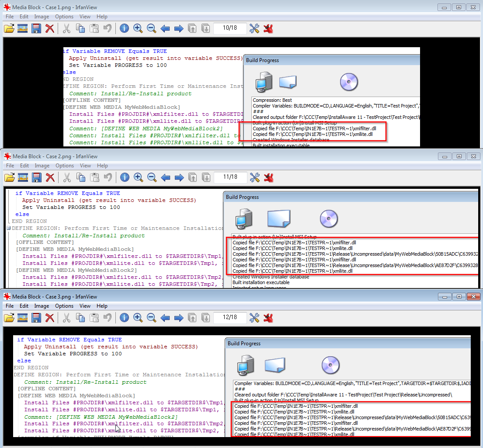
Task: Click save icon in Case 1 window
Action: tap(36, 29)
